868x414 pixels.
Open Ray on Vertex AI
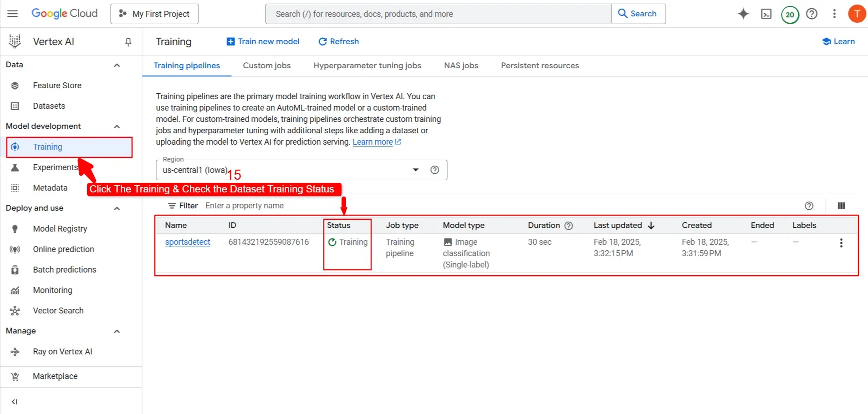(62, 352)
